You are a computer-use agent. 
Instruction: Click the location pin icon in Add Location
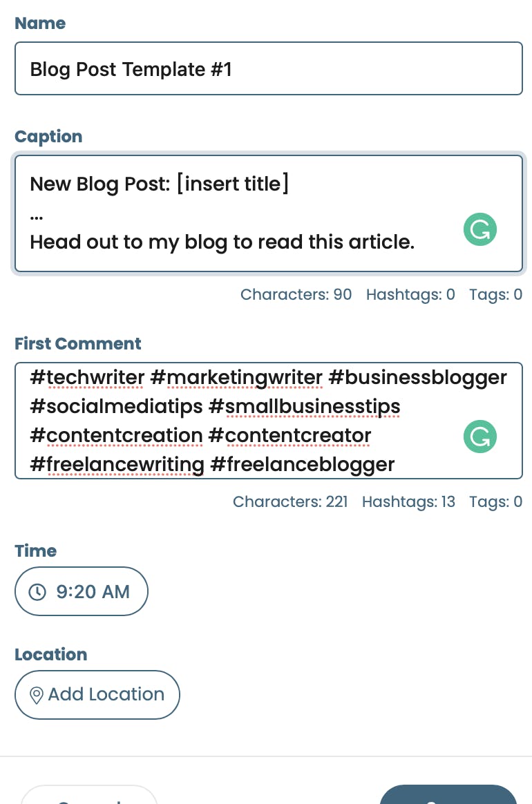[37, 695]
